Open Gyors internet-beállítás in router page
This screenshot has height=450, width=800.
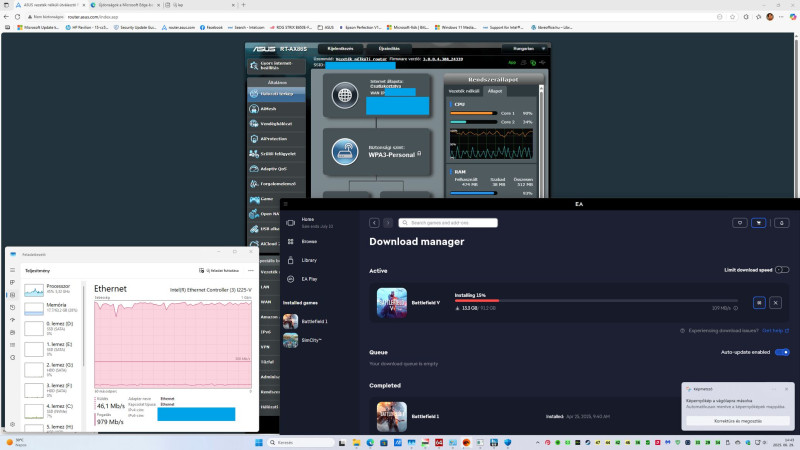pos(277,65)
